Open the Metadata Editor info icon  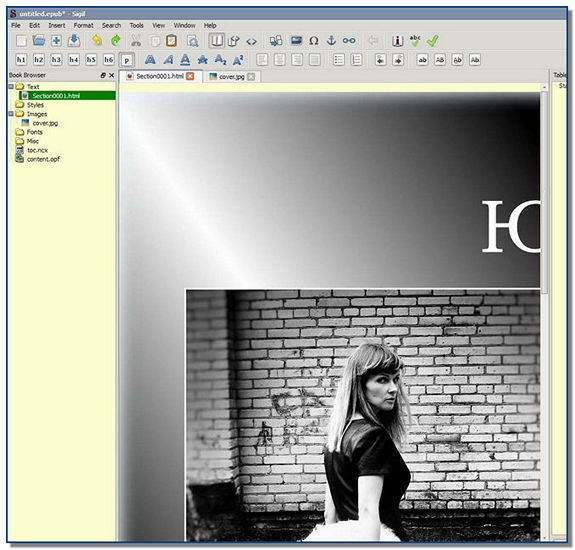pos(398,41)
